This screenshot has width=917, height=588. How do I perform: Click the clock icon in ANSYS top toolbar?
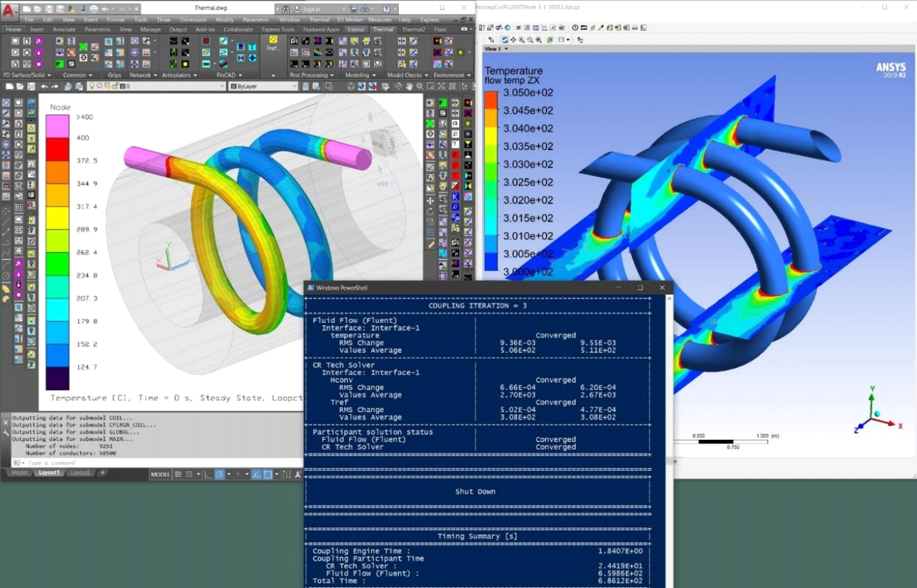[575, 28]
